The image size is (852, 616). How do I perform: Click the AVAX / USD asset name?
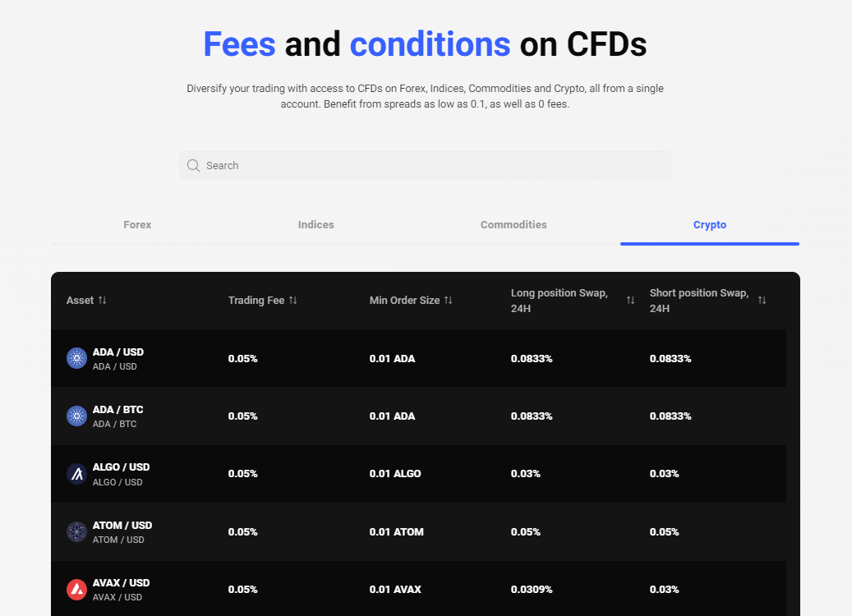[121, 582]
